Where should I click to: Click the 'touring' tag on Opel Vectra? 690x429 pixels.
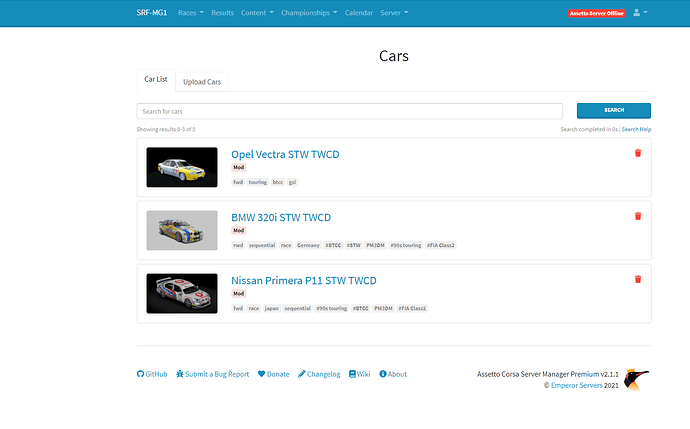tap(257, 182)
